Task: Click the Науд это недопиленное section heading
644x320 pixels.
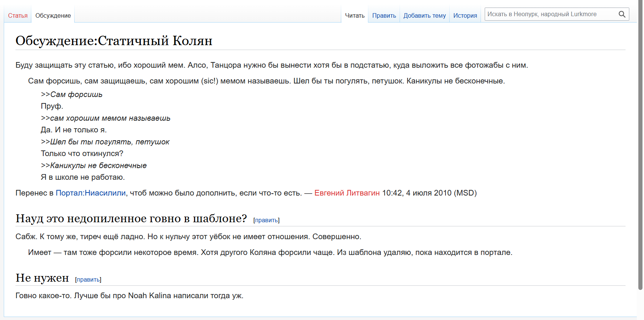Action: tap(131, 218)
